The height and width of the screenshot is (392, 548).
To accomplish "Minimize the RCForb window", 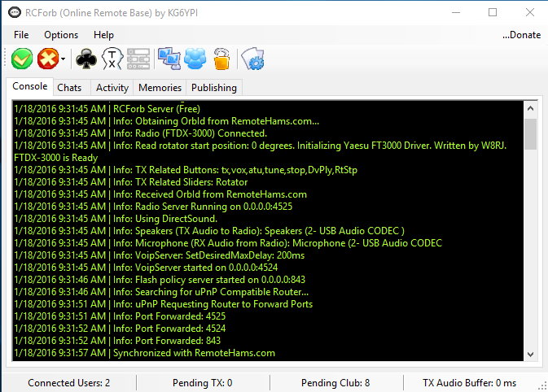I will pyautogui.click(x=456, y=12).
